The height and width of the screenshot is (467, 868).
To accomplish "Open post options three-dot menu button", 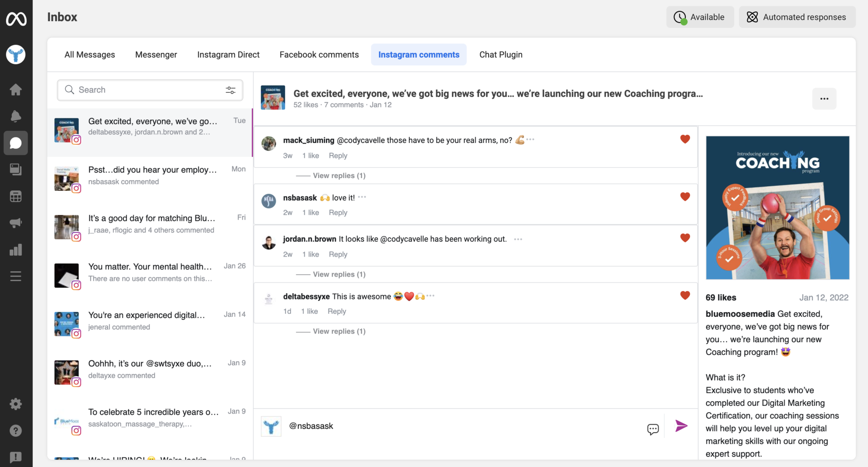I will coord(824,99).
